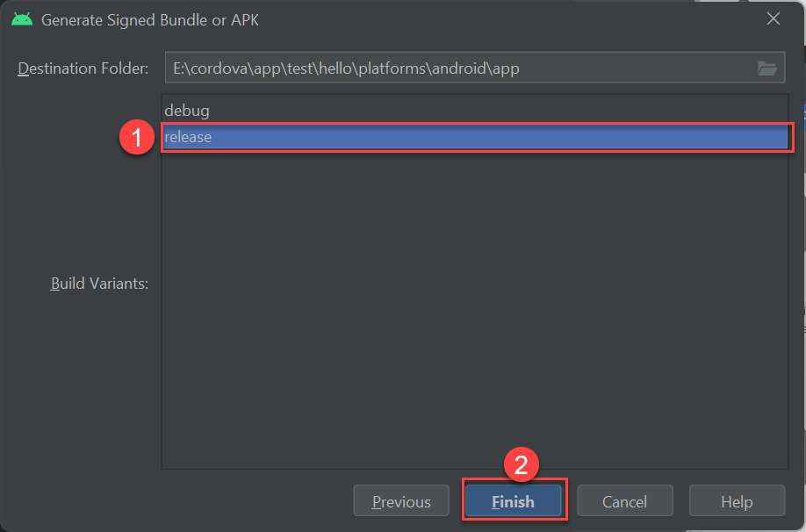The width and height of the screenshot is (806, 532).
Task: Click empty space in Build Variants list
Action: (x=474, y=308)
